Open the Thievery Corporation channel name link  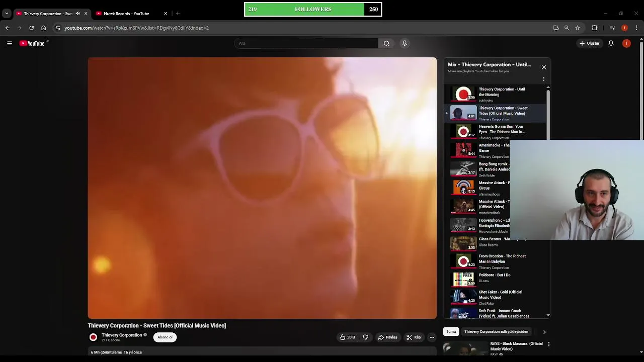pos(122,335)
